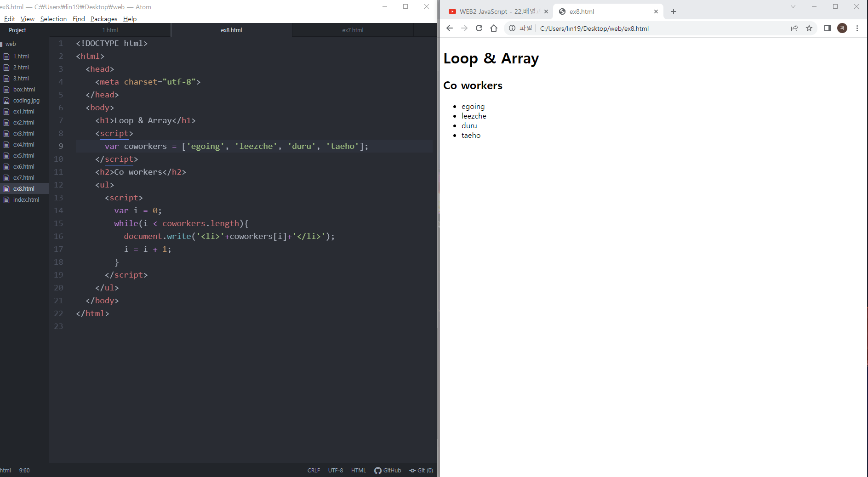Open index.html in the tree view
Image resolution: width=868 pixels, height=477 pixels.
(x=26, y=200)
